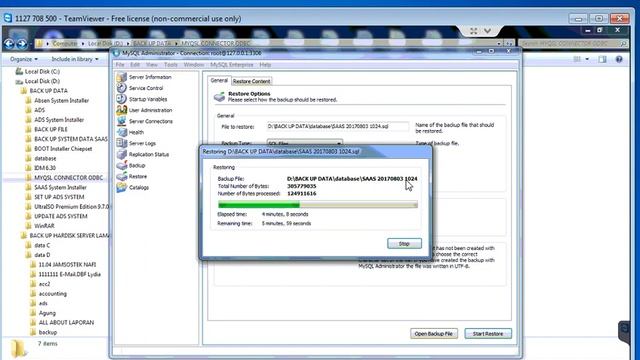Select the BACK UP DATA tree folder
The height and width of the screenshot is (360, 640).
click(x=48, y=91)
